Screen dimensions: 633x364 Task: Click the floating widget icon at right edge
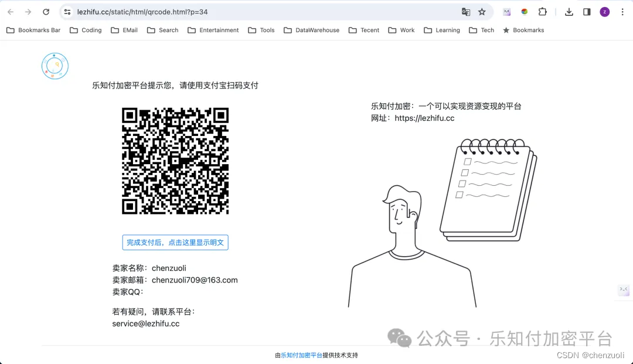(x=624, y=290)
